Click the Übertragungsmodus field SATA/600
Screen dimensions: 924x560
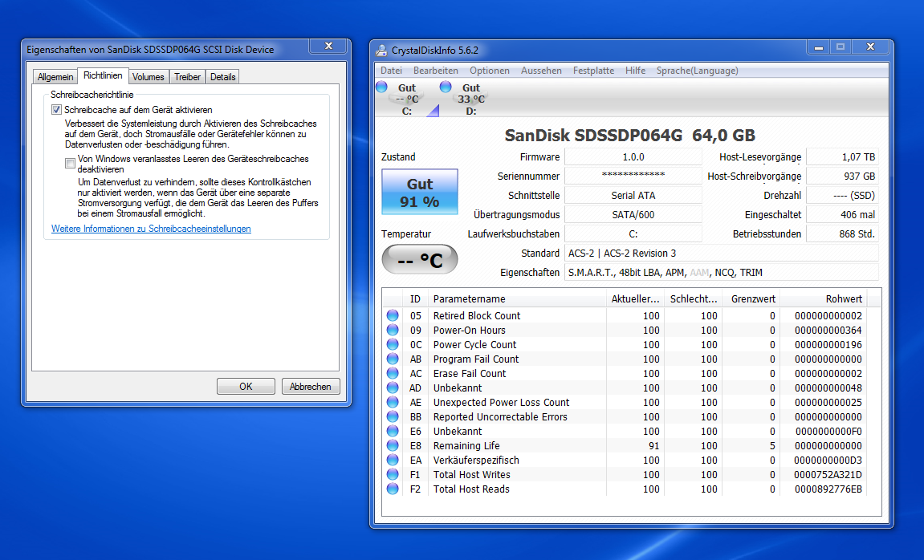(633, 214)
